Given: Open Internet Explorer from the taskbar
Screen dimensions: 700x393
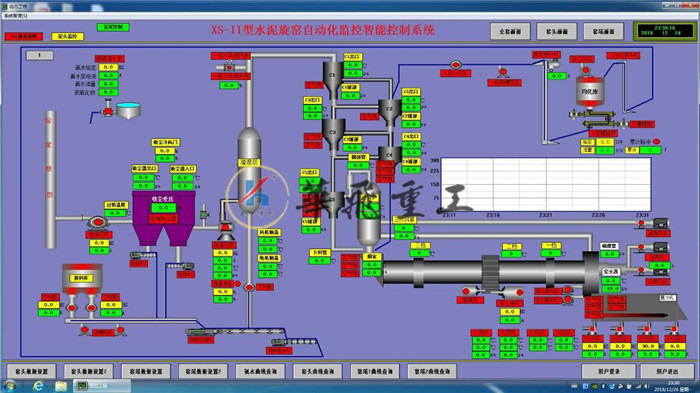Looking at the screenshot, I should click(38, 385).
